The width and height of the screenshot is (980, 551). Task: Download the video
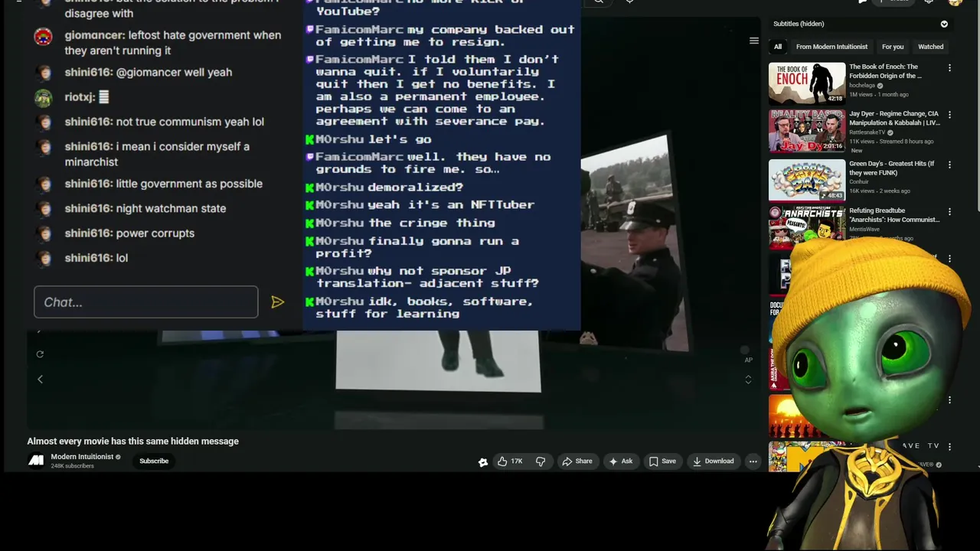click(714, 461)
